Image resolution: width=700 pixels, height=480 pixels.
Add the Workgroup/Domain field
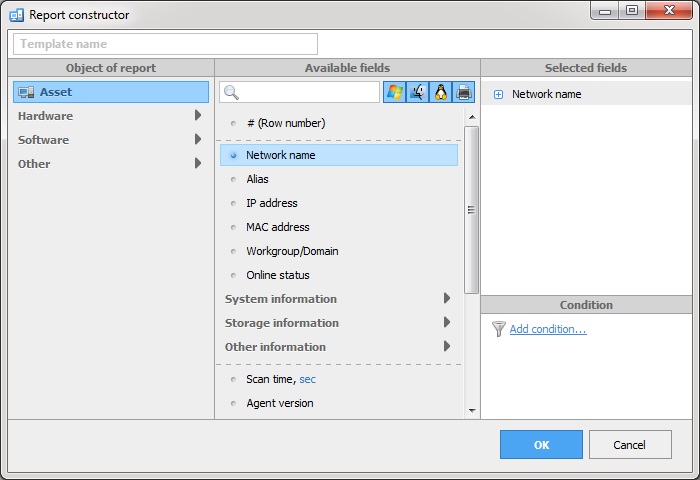coord(339,251)
